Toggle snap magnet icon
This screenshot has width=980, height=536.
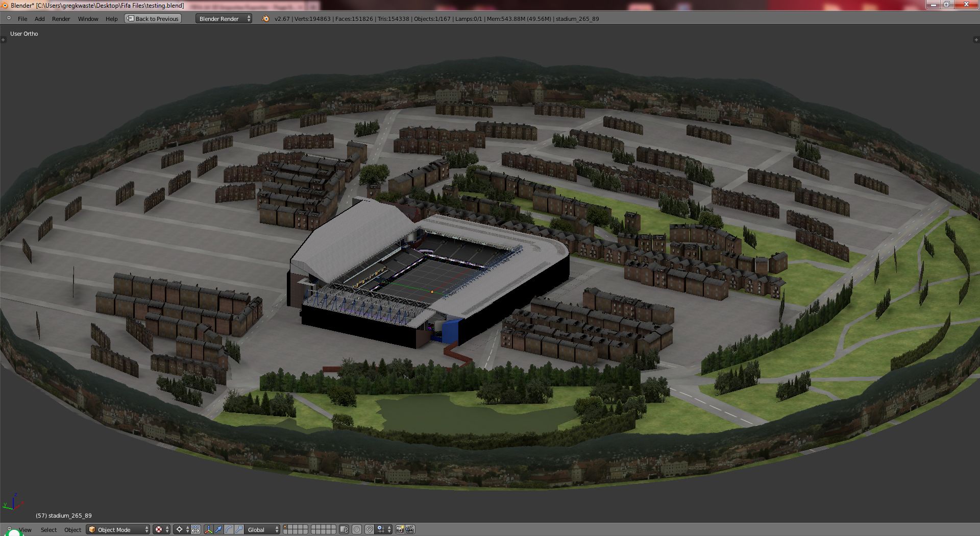[369, 530]
